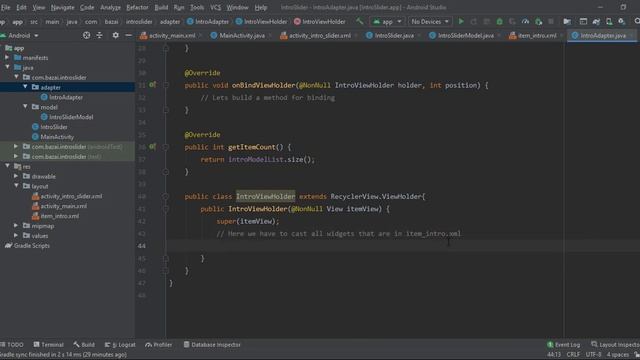Click UTF-8 encoding in status bar

click(593, 354)
